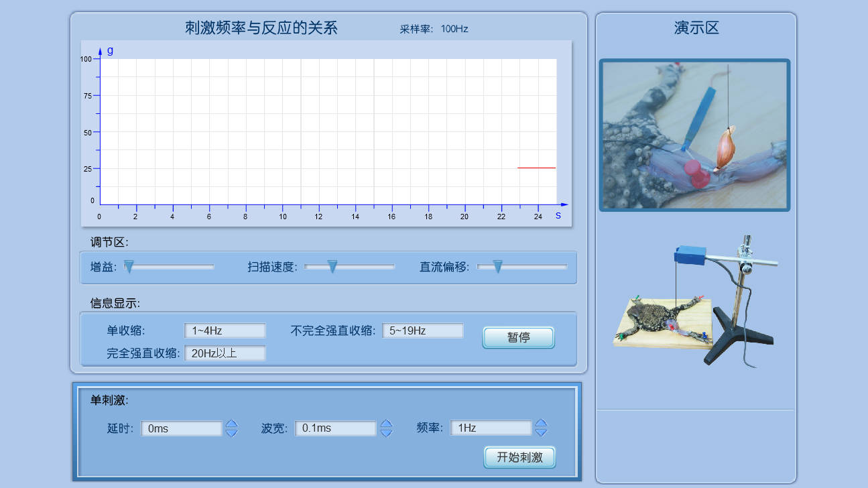Click the 波宽 field showing 0.1ms
This screenshot has height=488, width=868.
coord(336,428)
